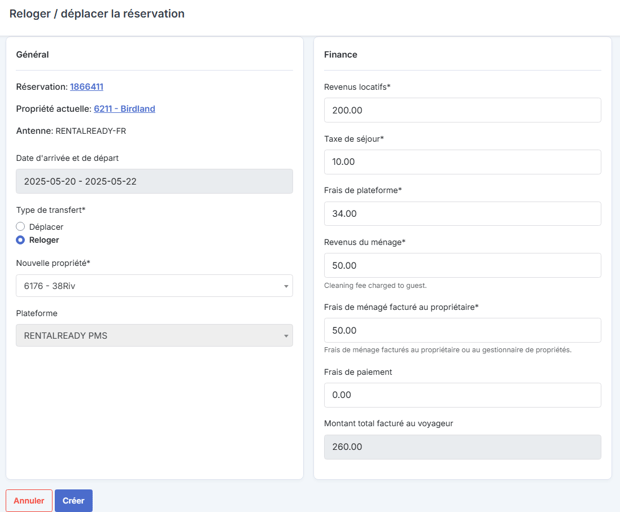Focus the Revenus du ménage field

[x=463, y=265]
